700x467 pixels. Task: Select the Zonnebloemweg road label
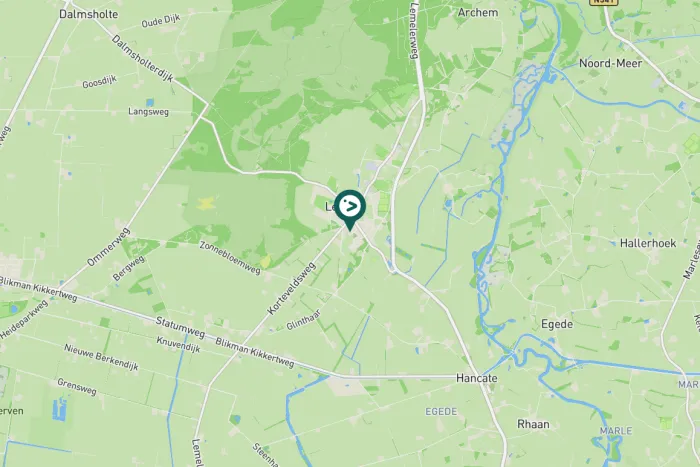(x=230, y=258)
